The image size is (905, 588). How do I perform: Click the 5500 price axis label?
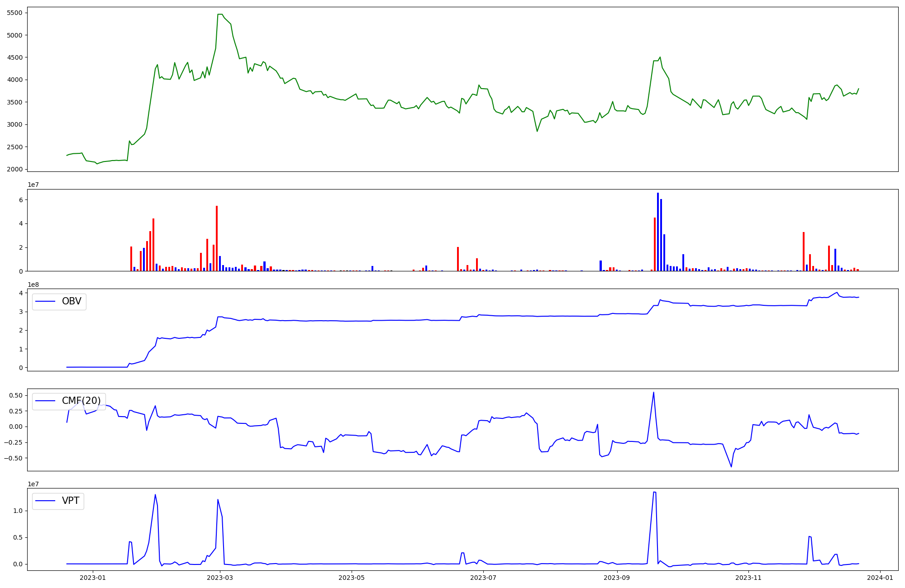point(14,13)
